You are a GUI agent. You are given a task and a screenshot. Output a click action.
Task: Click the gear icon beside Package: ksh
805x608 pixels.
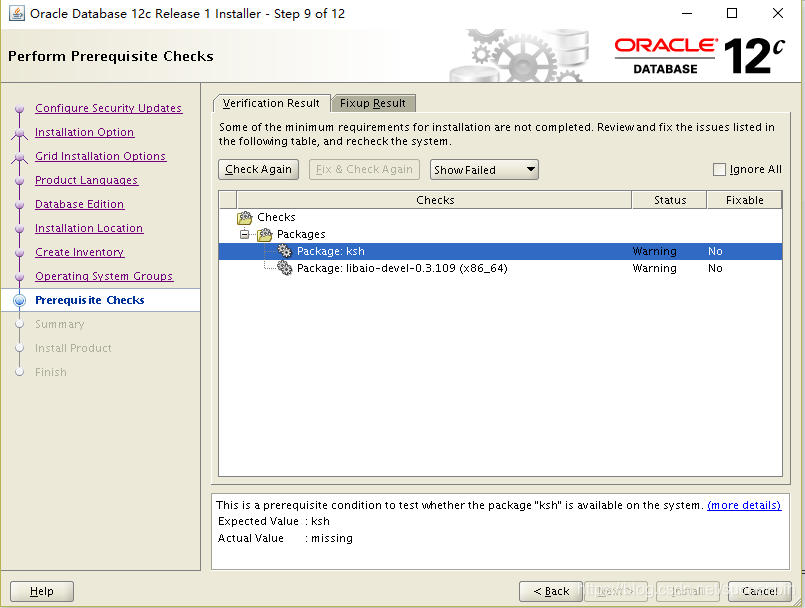[284, 251]
